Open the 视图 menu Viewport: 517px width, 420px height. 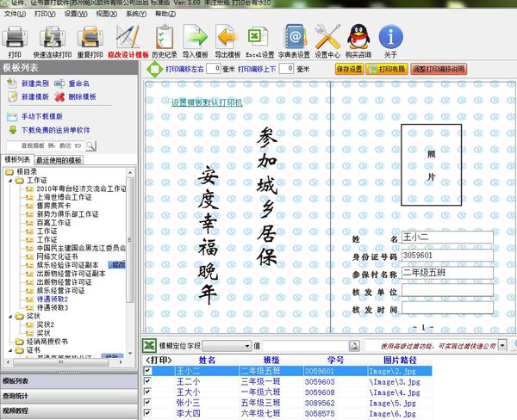[107, 14]
